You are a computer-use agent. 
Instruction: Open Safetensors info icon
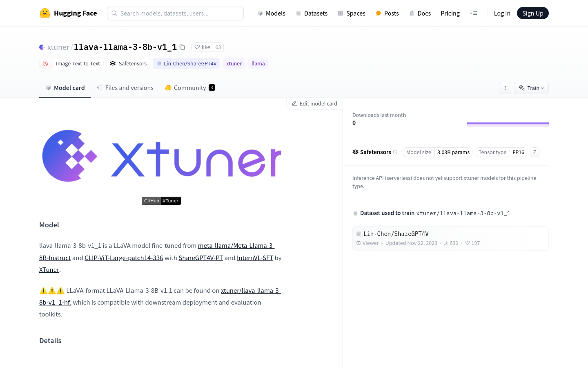coord(395,152)
